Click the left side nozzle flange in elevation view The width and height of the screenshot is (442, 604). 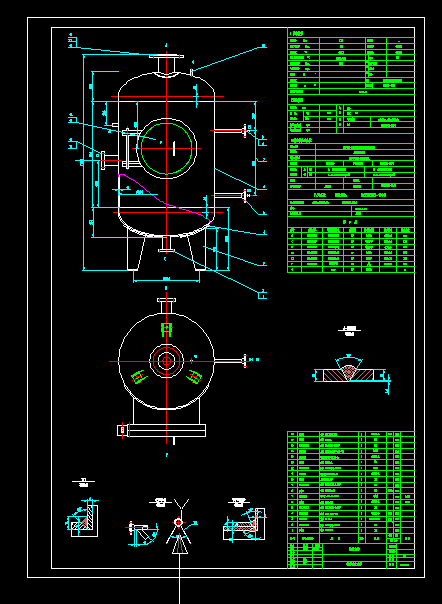[x=103, y=160]
